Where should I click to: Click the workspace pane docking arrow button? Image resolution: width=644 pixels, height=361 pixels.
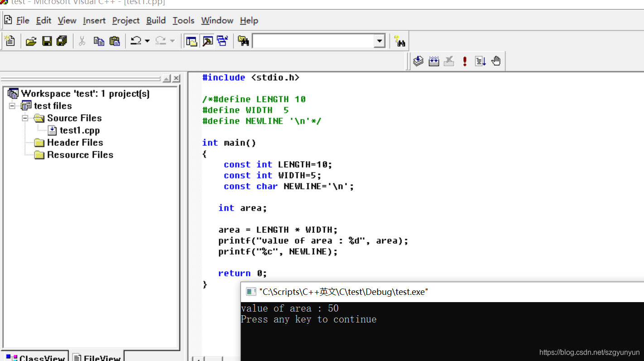167,79
